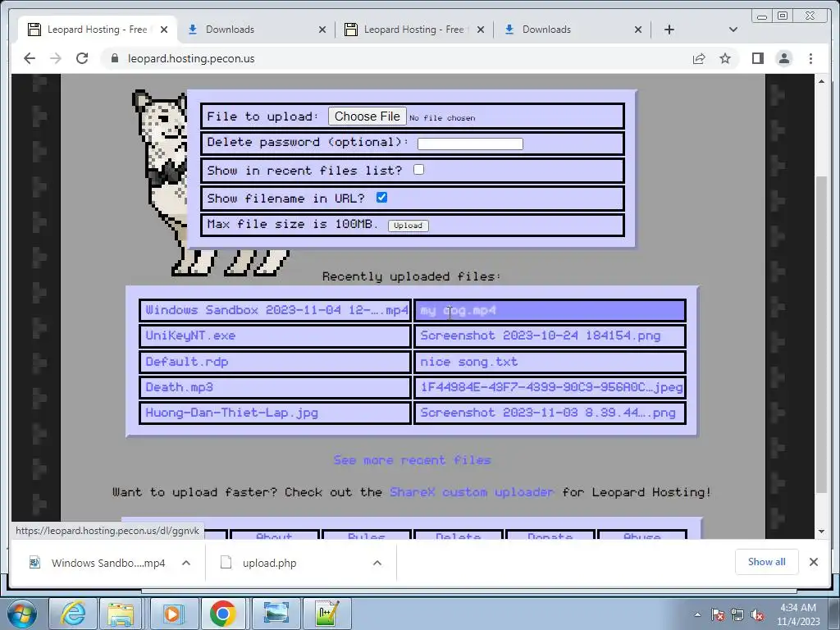Uncheck Show filename in URL checkbox
Screen dimensions: 840x630
[381, 197]
